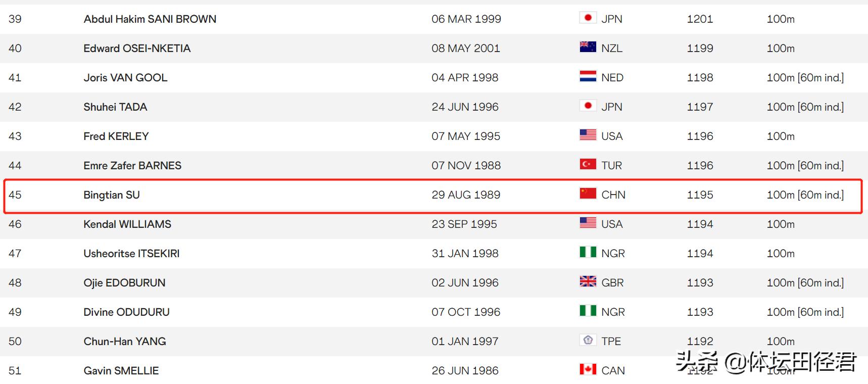Open Abdul Hakim SANI BROWN profile
868x384 pixels.
coord(150,19)
